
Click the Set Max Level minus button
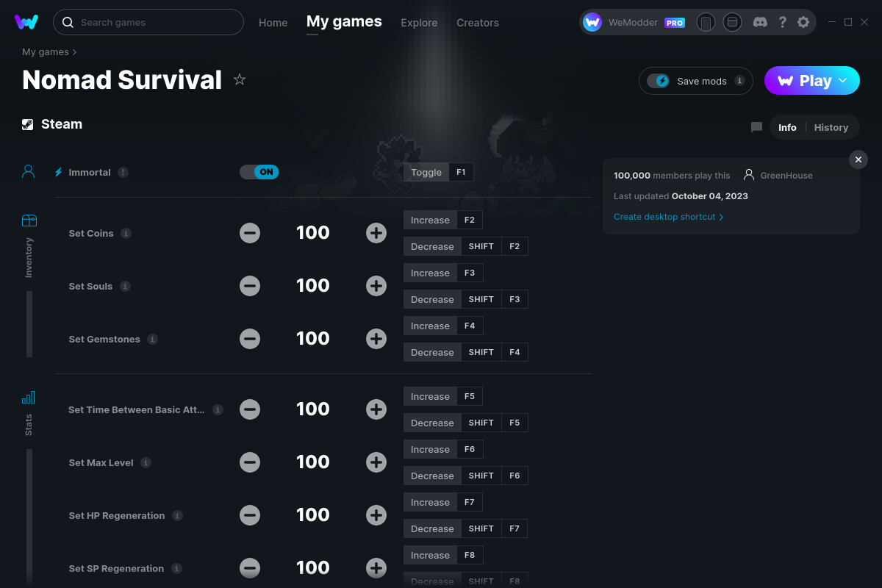pos(250,462)
